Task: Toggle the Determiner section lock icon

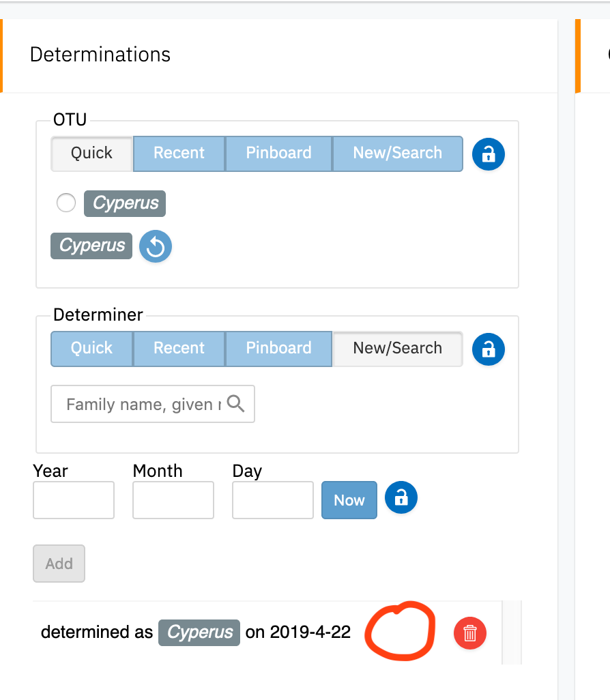Action: (488, 349)
